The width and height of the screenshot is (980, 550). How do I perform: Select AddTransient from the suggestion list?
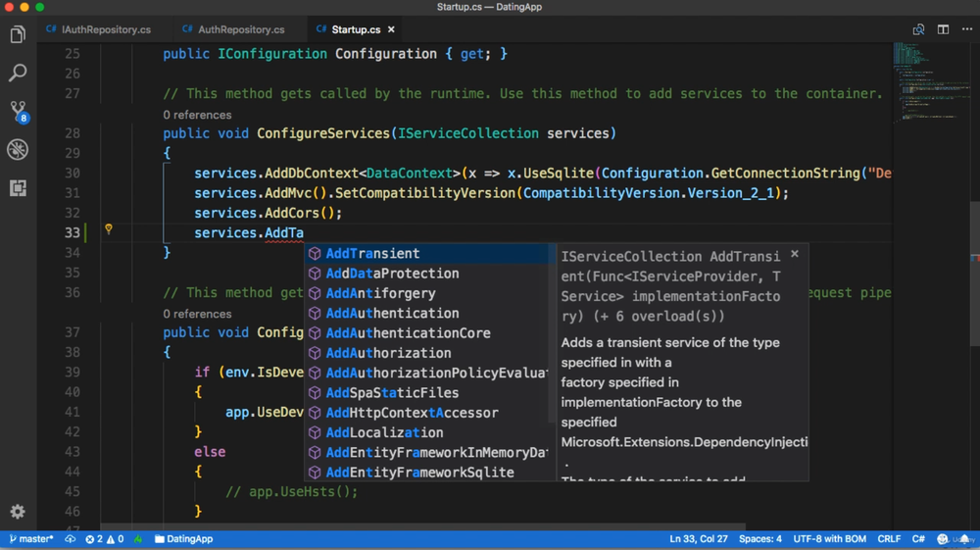point(372,254)
